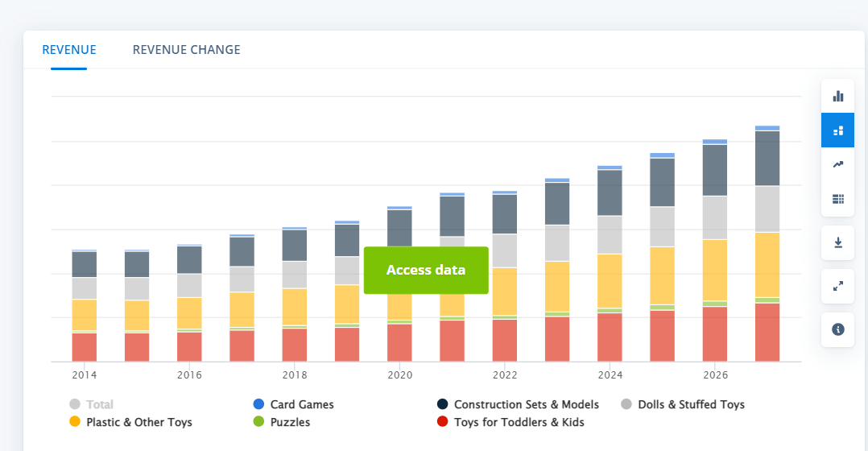Switch to REVENUE CHANGE tab
The height and width of the screenshot is (451, 868).
[x=187, y=50]
